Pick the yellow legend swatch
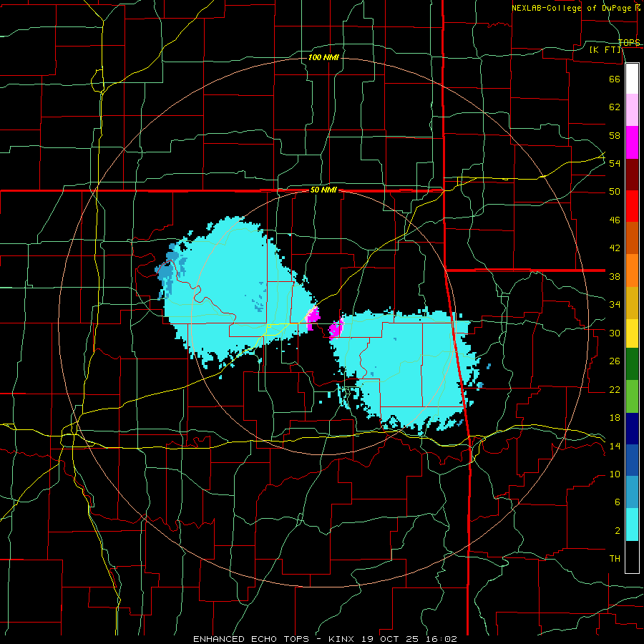The width and height of the screenshot is (644, 644). coord(632,333)
